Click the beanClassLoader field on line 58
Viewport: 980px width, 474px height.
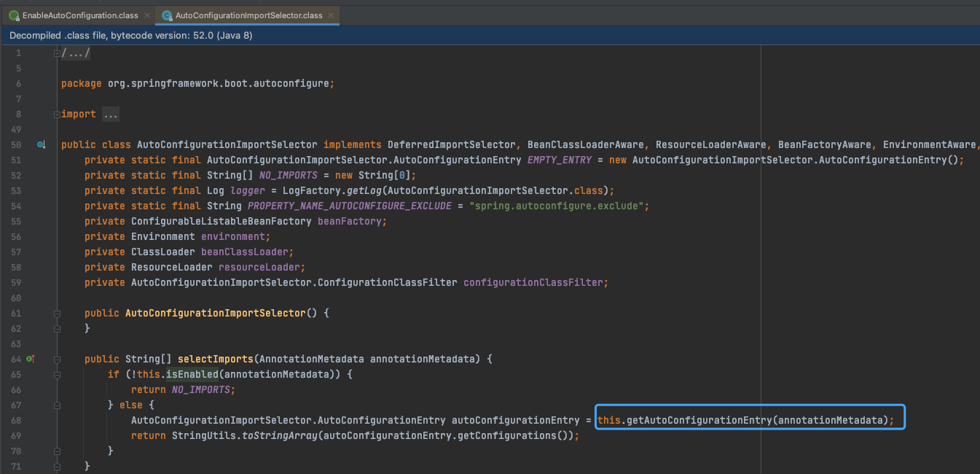245,252
